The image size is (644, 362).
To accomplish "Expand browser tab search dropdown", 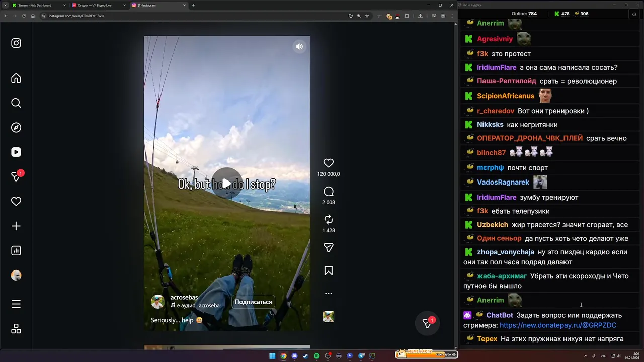I will click(5, 5).
